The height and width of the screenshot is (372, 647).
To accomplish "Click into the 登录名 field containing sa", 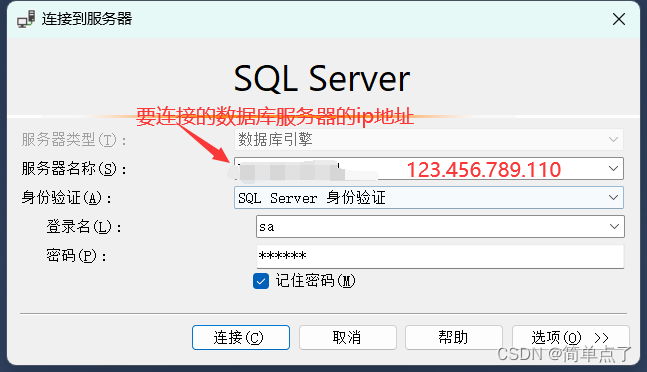I will tap(440, 226).
